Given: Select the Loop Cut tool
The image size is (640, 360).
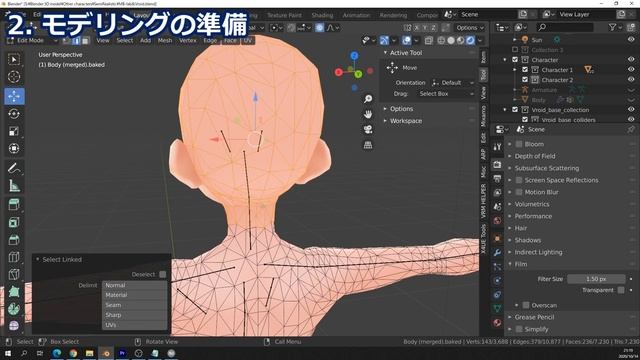Looking at the screenshot, I should coord(14,257).
